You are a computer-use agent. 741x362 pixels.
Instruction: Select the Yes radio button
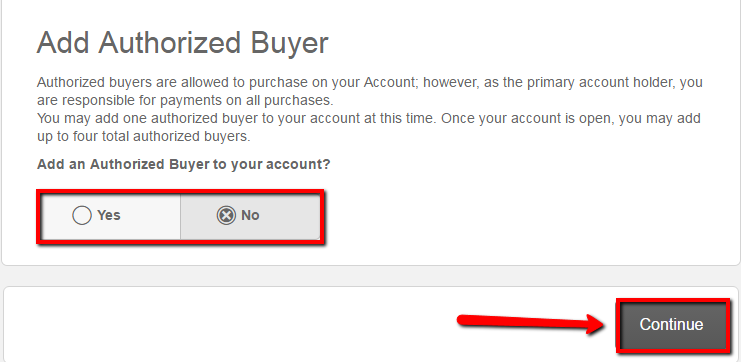pyautogui.click(x=111, y=216)
